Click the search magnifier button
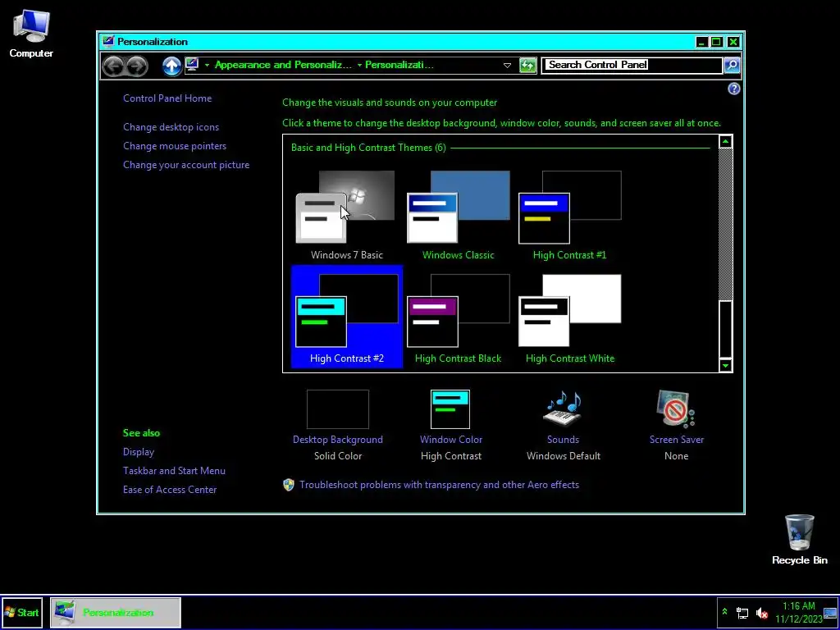Screen dimensions: 840x630 coord(732,66)
